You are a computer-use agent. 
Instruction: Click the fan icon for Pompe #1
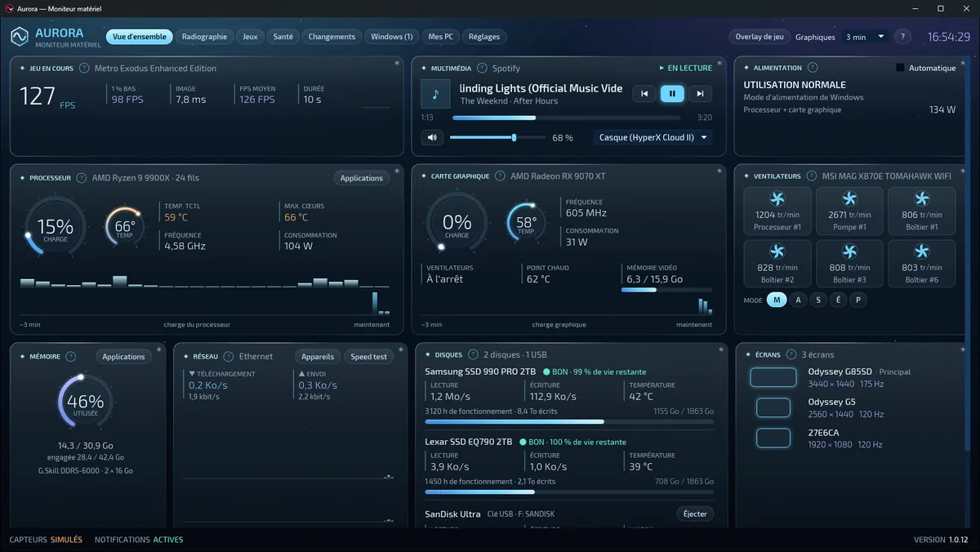tap(849, 198)
